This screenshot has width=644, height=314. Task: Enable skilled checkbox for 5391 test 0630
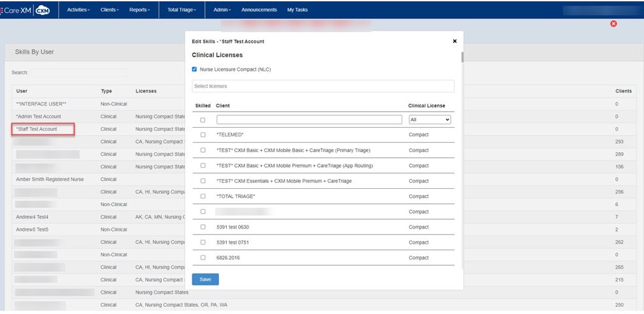tap(203, 227)
